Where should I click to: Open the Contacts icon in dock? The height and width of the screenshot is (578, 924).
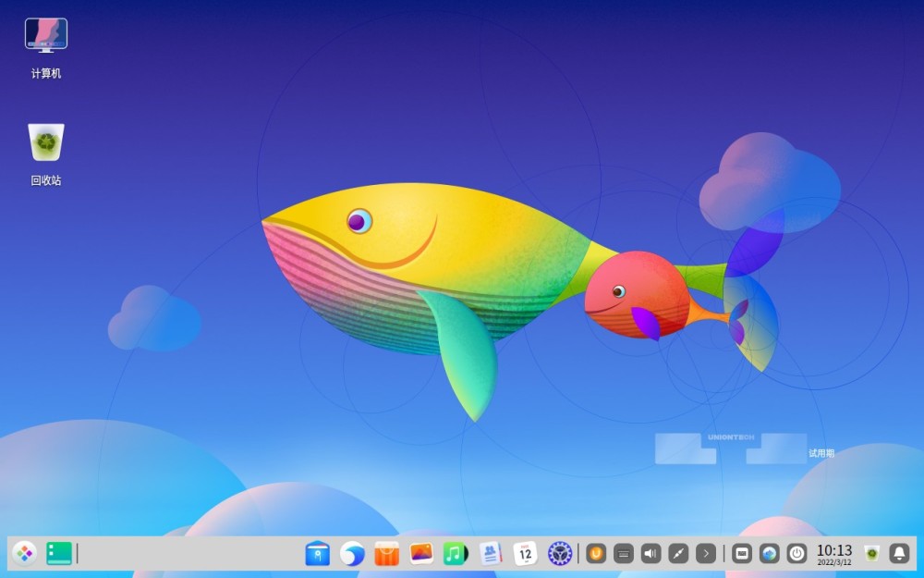tap(491, 553)
